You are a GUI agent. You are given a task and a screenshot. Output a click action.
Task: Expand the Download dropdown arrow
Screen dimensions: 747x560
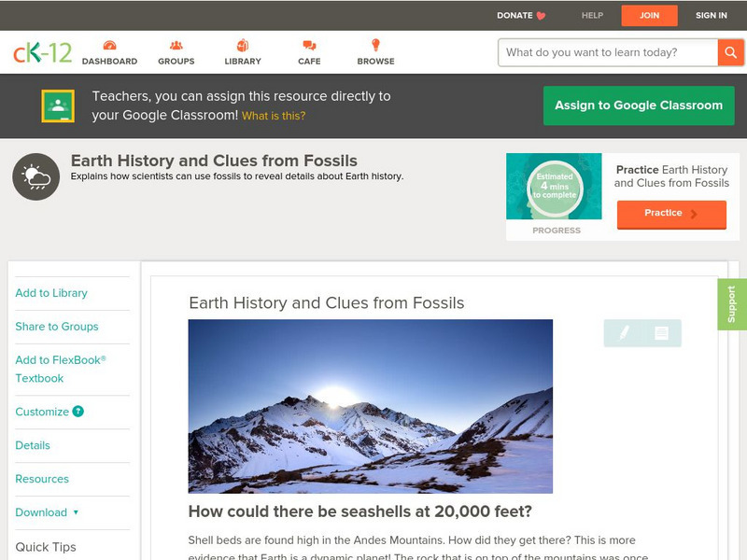point(76,512)
